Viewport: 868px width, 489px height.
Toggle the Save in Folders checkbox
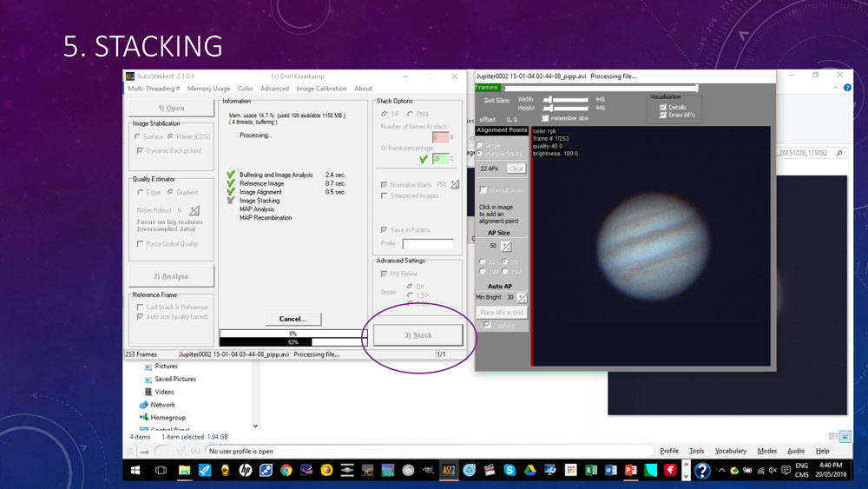tap(384, 230)
